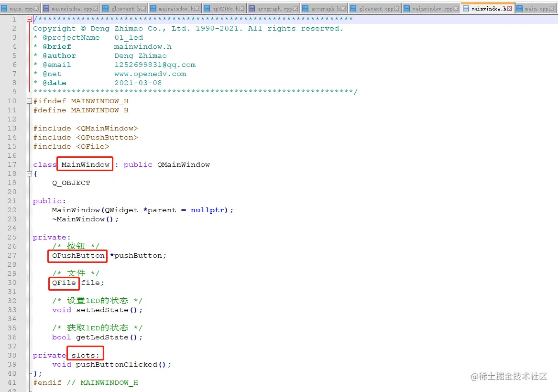Click the #endif // MAINWINDOW_H line

pos(86,382)
